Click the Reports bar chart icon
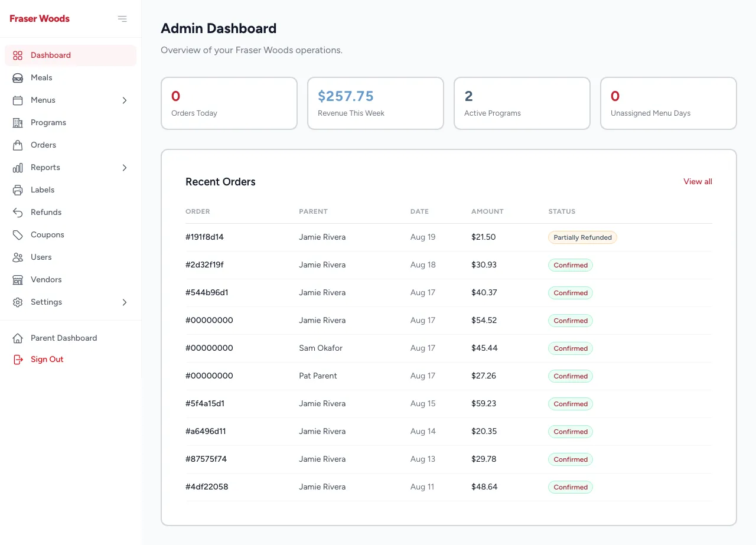This screenshot has height=545, width=756. coord(18,168)
